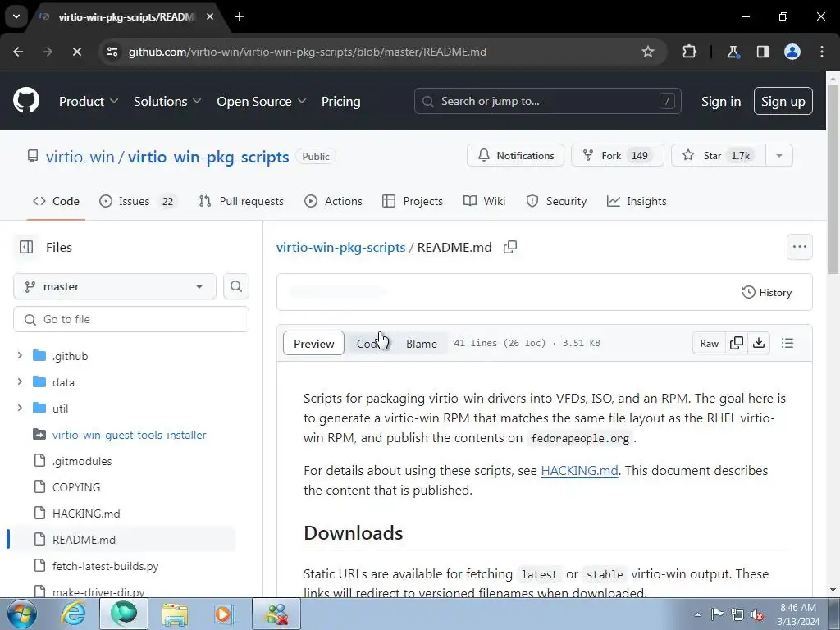The height and width of the screenshot is (630, 840).
Task: Open the Projects tab
Action: 413,202
